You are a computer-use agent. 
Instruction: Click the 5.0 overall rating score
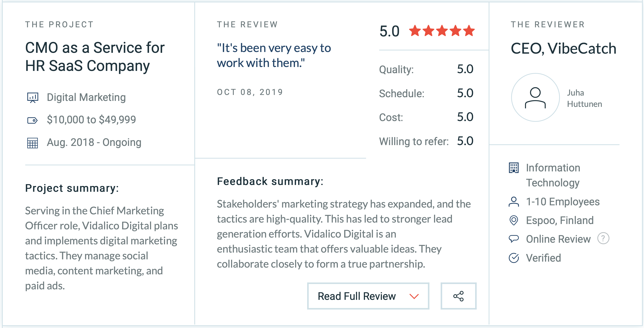pos(389,31)
